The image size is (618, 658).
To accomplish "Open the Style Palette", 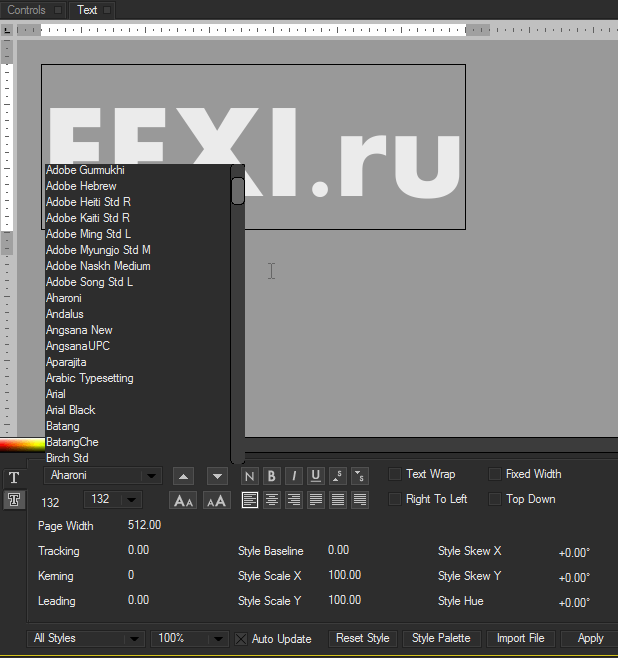I will (x=441, y=638).
